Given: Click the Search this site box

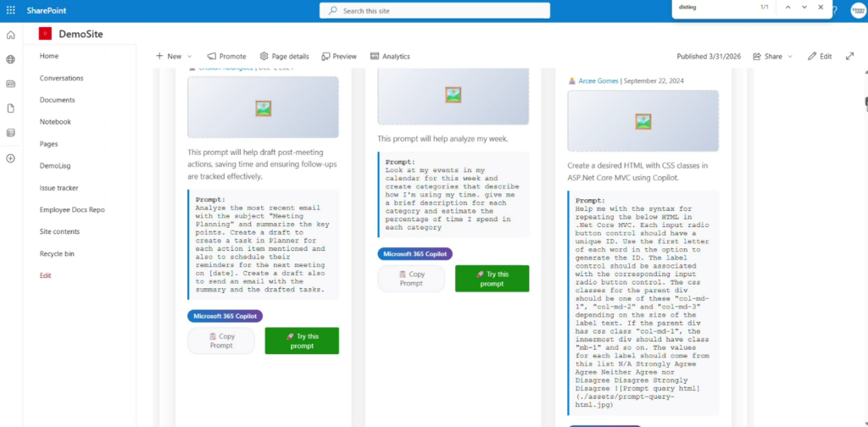Looking at the screenshot, I should point(435,10).
